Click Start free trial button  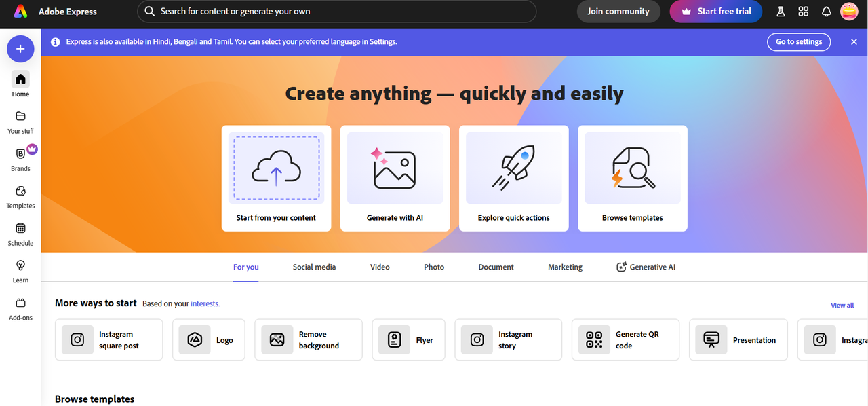tap(715, 12)
